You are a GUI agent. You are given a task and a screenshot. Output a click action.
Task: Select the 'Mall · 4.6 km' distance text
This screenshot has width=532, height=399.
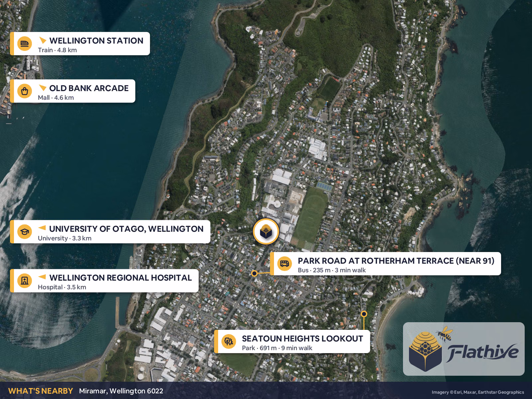pyautogui.click(x=56, y=98)
